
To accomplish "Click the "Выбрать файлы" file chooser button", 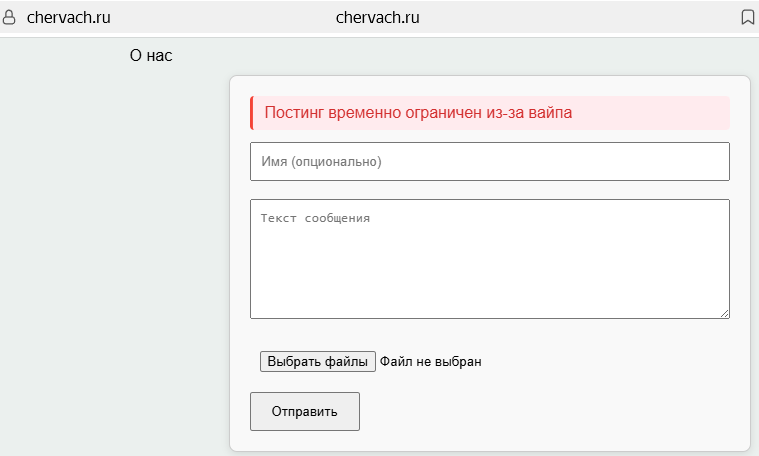I will pos(318,362).
